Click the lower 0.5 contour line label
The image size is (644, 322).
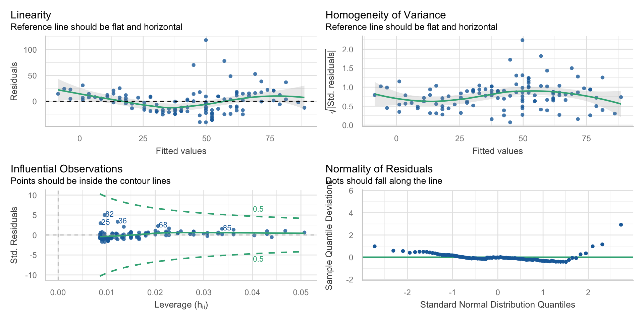tap(258, 259)
